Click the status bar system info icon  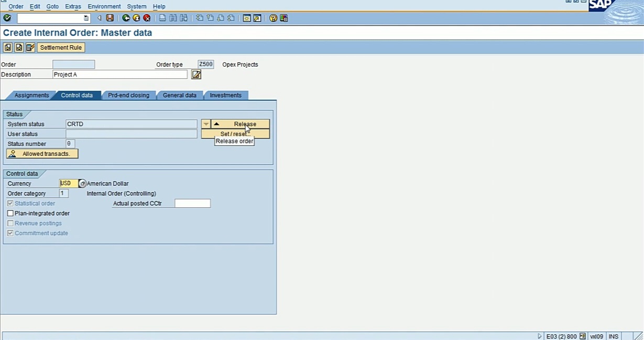pos(583,336)
